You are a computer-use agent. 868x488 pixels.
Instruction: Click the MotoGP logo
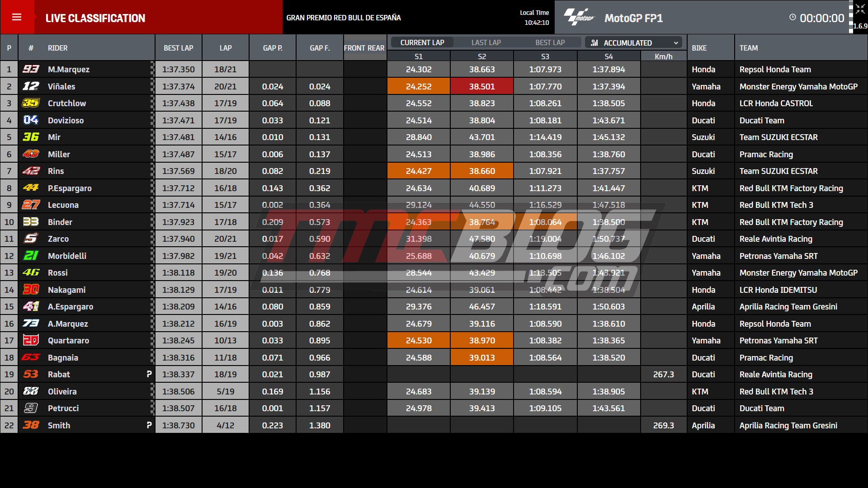(x=579, y=18)
